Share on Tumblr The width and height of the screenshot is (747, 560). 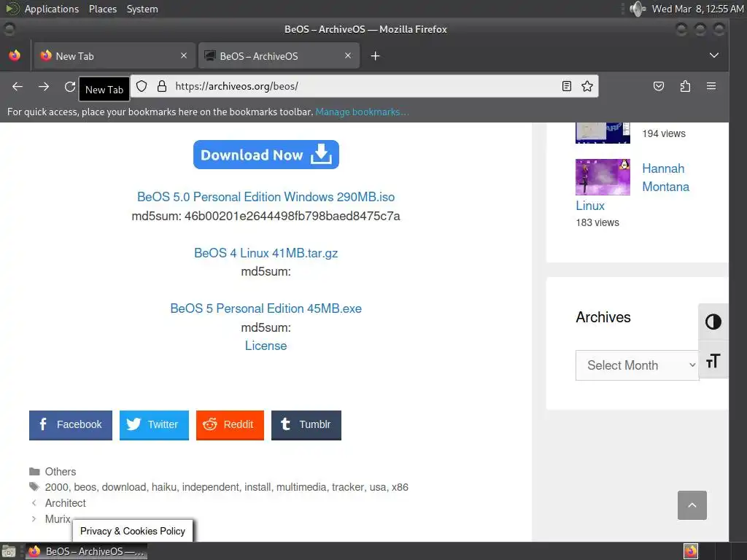coord(306,425)
